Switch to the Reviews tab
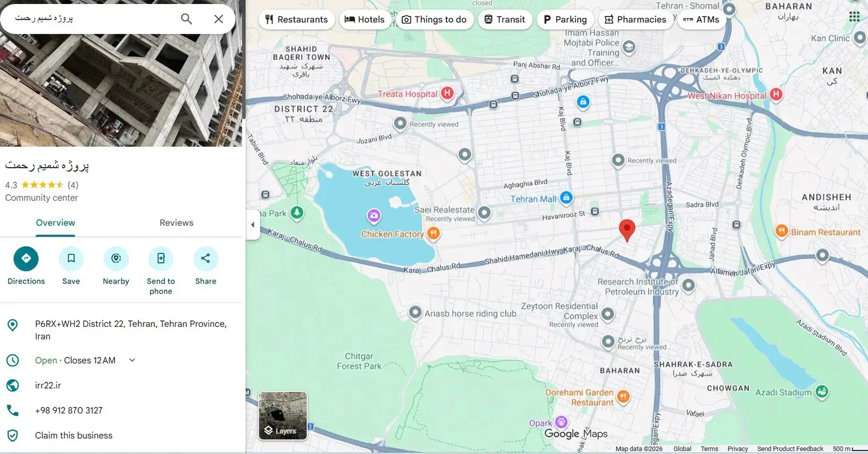 176,223
